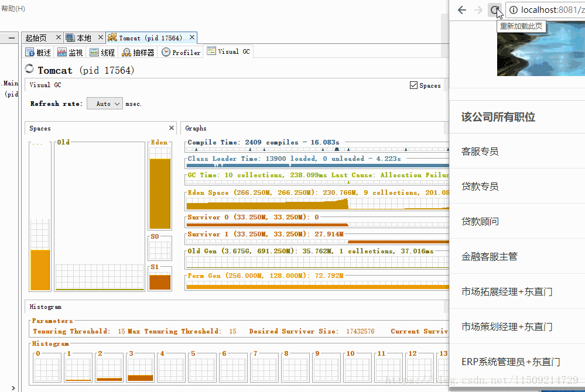Click the Tenuring Threshold parameter label

pos(71,331)
